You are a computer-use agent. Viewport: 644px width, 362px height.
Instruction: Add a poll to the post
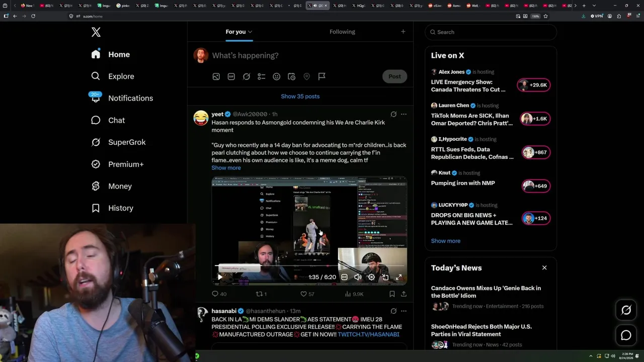coord(261,76)
